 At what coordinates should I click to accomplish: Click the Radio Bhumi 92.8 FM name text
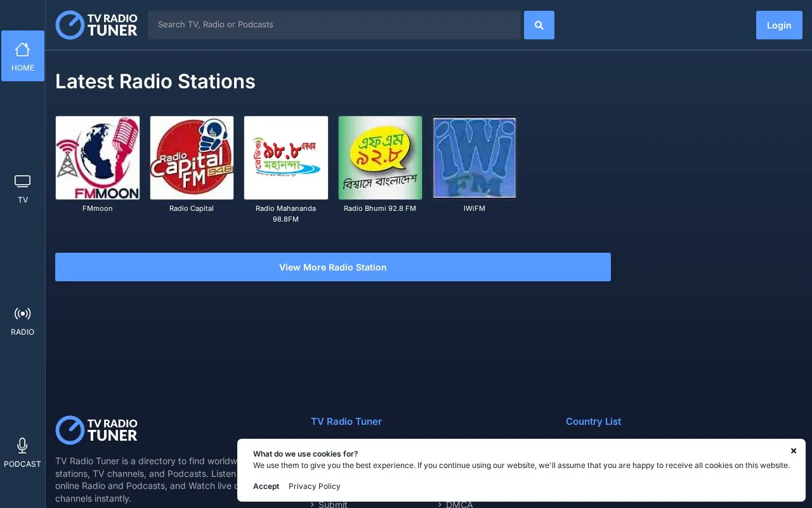(x=380, y=208)
